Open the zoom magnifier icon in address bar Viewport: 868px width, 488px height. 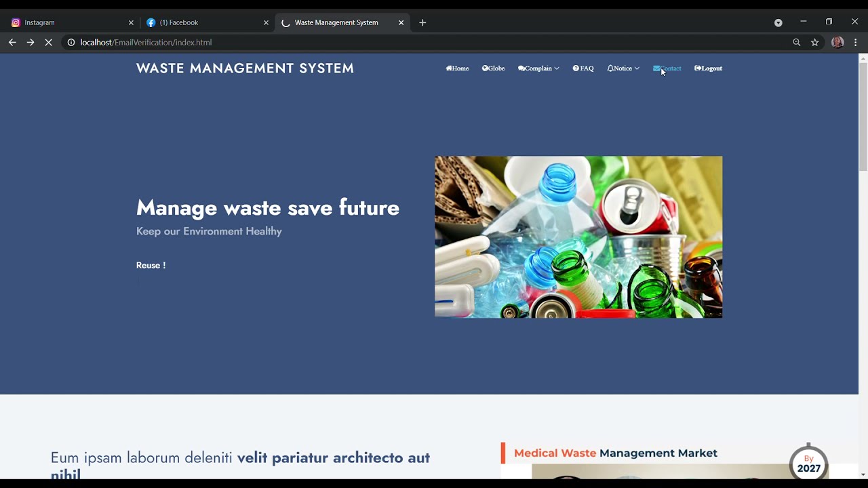pyautogui.click(x=797, y=42)
